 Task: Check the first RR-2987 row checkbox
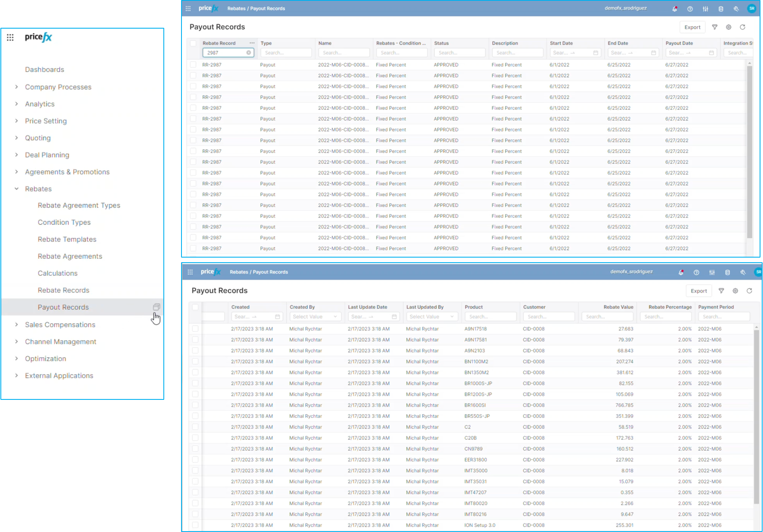tap(193, 65)
